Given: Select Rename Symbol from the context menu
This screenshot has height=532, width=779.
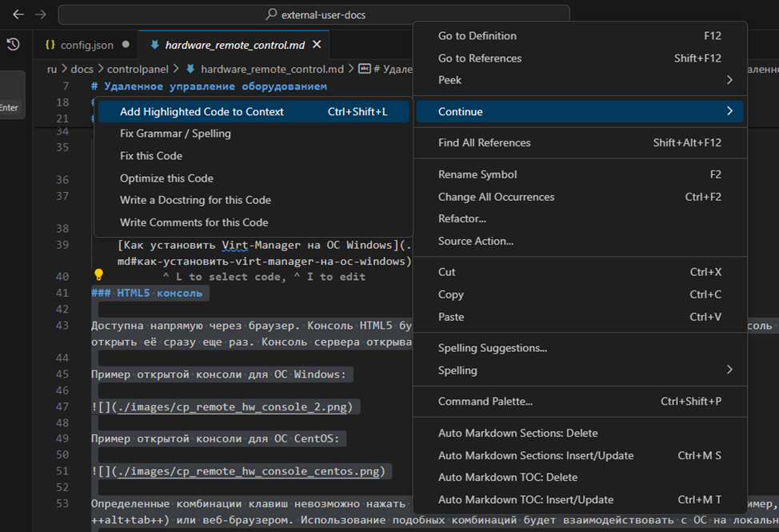Looking at the screenshot, I should (477, 174).
